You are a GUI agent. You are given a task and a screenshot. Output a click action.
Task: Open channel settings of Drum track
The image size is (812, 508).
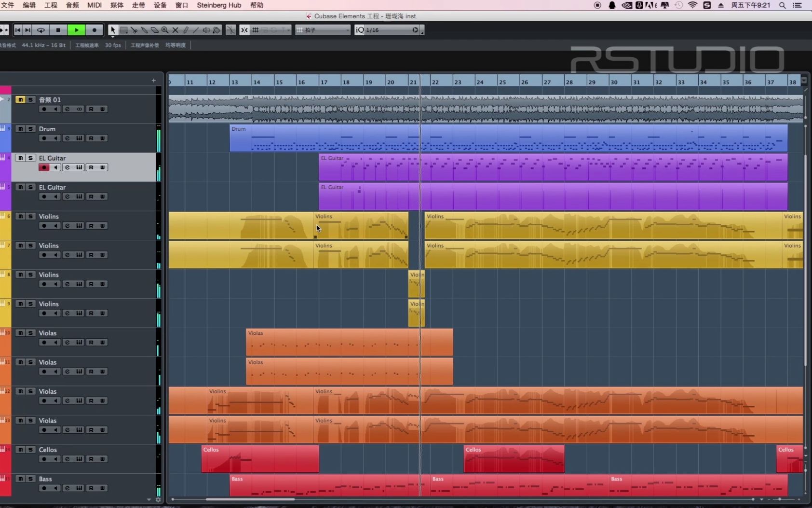coord(68,138)
